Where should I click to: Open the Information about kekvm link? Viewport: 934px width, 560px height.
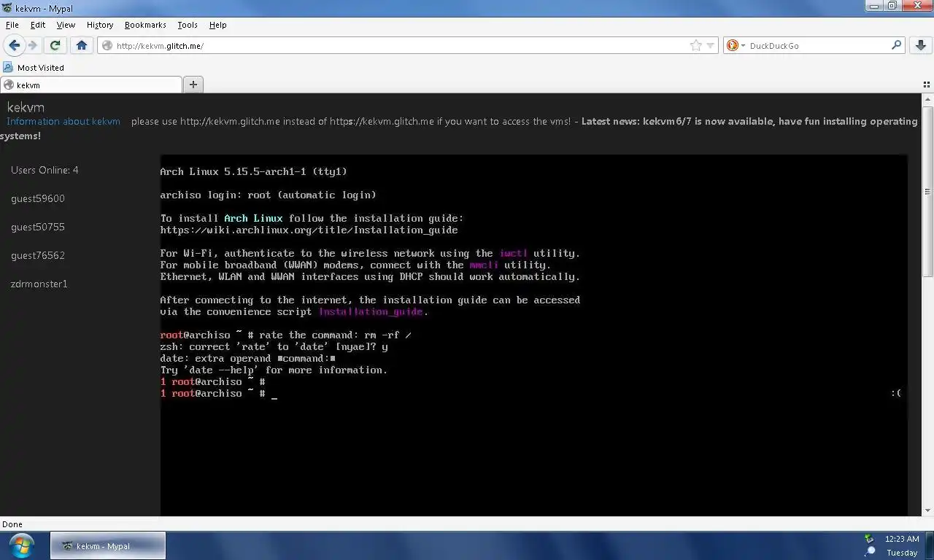pyautogui.click(x=63, y=121)
